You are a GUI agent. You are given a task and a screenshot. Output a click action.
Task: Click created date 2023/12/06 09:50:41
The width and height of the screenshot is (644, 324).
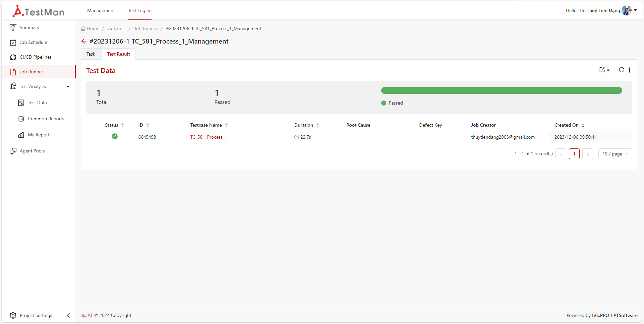(575, 137)
